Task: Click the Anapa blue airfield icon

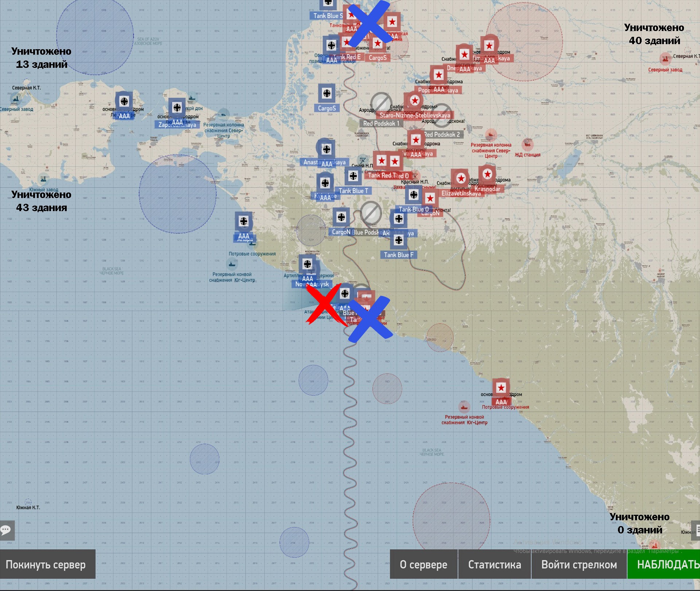Action: coord(244,221)
